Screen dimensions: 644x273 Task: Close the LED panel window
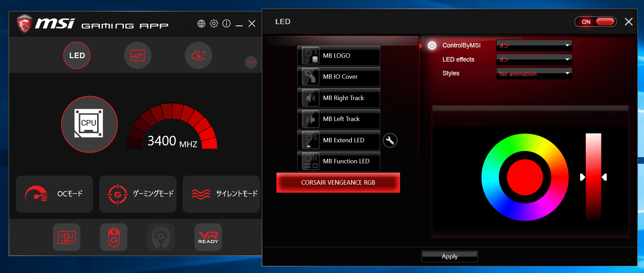pyautogui.click(x=629, y=22)
